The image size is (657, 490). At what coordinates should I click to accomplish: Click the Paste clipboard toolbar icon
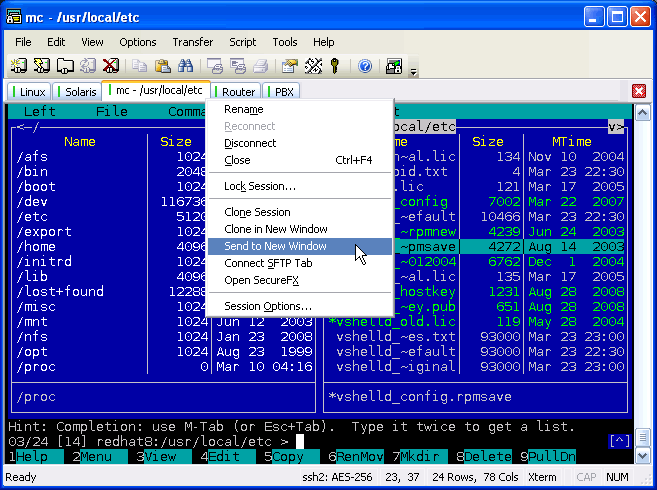click(x=163, y=66)
